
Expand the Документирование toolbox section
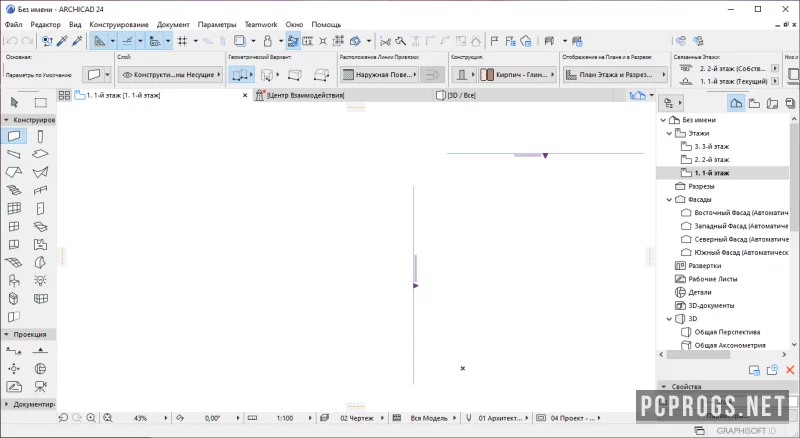[7, 404]
